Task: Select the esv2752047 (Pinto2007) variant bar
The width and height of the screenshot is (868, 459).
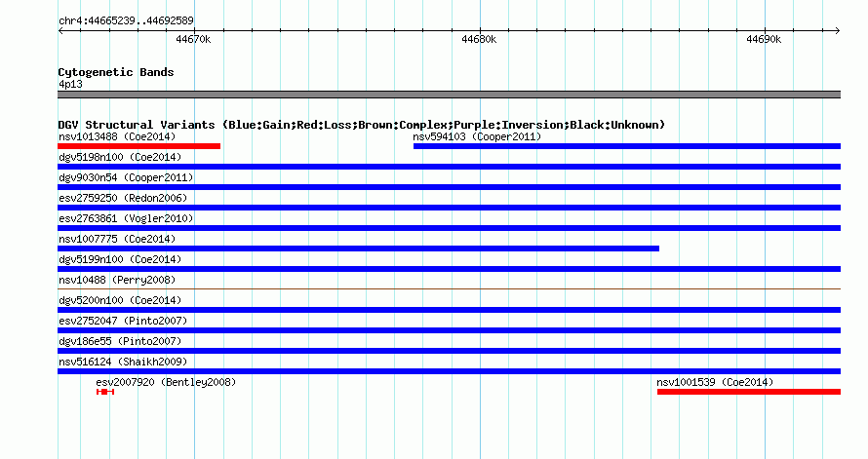Action: 449,330
